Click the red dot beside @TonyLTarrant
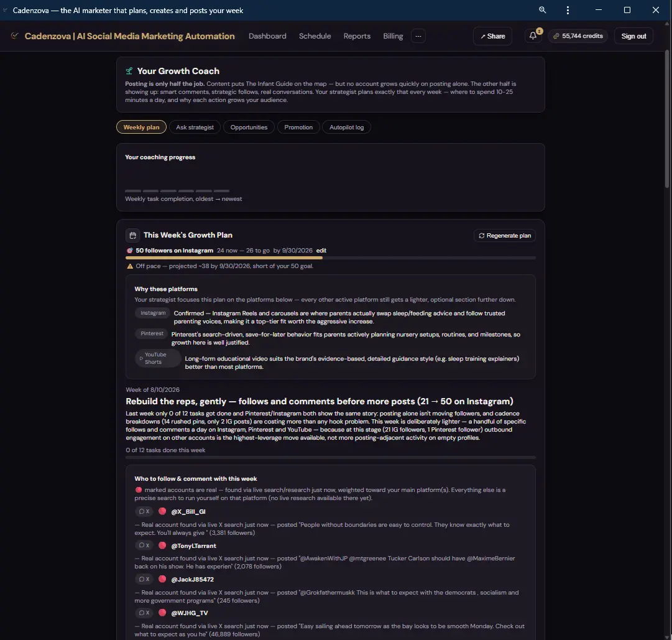 pyautogui.click(x=162, y=545)
